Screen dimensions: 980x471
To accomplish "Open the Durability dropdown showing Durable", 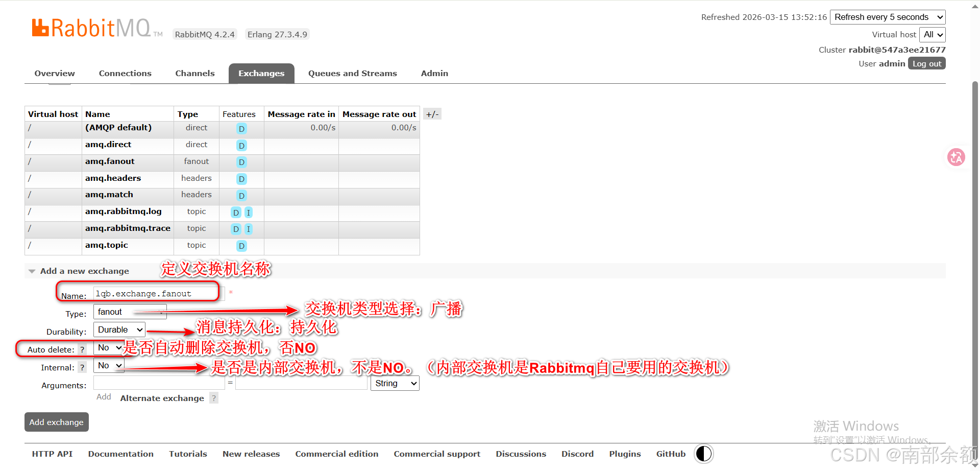I will tap(119, 330).
